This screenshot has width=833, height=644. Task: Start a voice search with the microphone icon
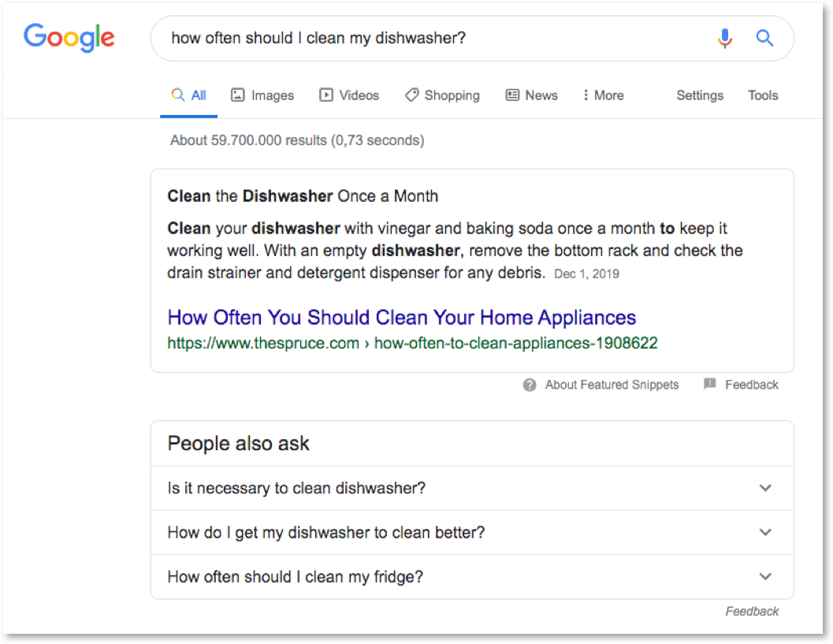(x=725, y=38)
